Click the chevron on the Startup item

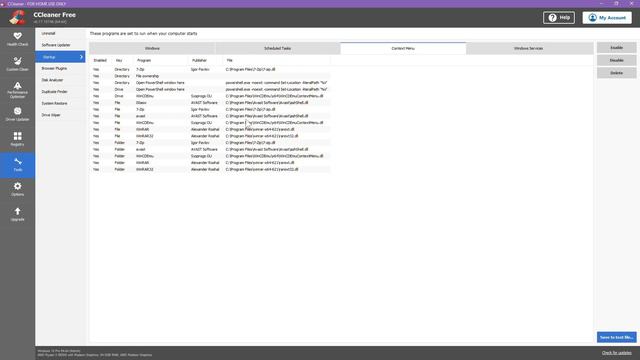81,57
